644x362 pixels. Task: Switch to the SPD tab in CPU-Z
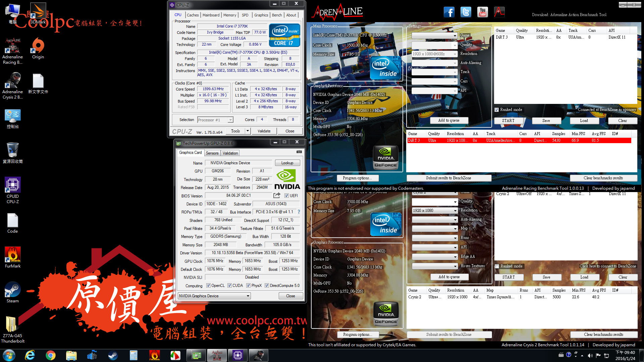click(245, 15)
